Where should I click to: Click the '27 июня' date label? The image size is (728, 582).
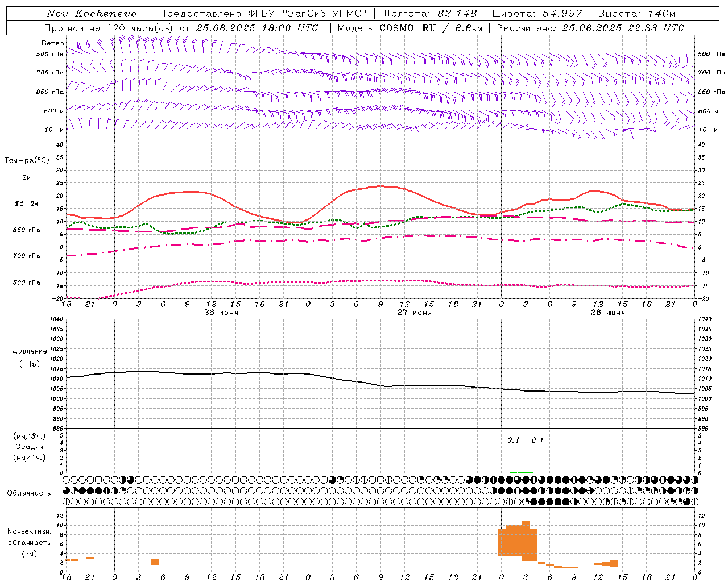(415, 313)
